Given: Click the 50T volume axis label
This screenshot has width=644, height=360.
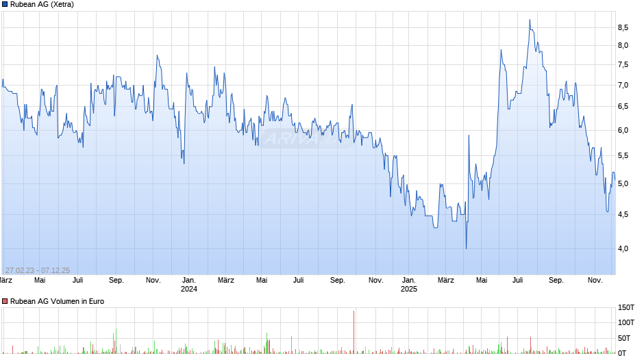Looking at the screenshot, I should 624,338.
